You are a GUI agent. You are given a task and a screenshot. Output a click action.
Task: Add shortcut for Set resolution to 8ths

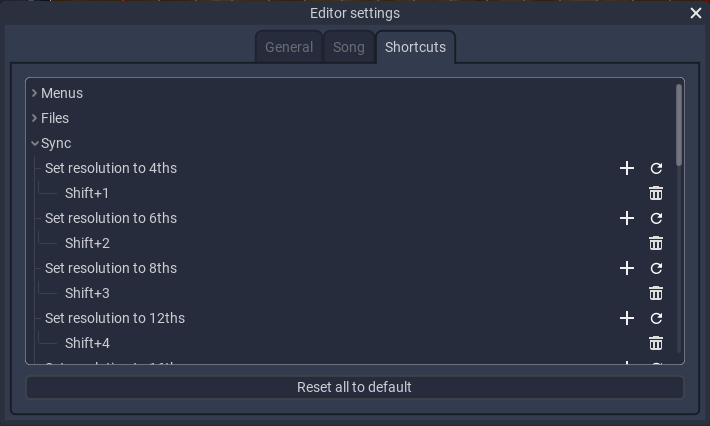coord(627,268)
